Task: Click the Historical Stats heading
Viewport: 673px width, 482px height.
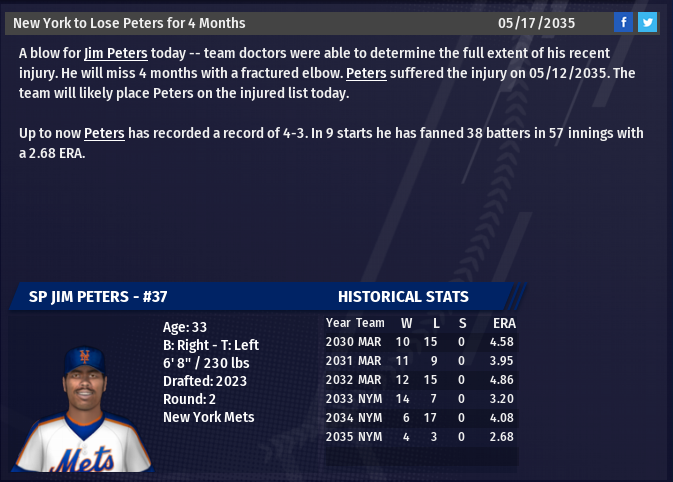Action: (x=403, y=297)
